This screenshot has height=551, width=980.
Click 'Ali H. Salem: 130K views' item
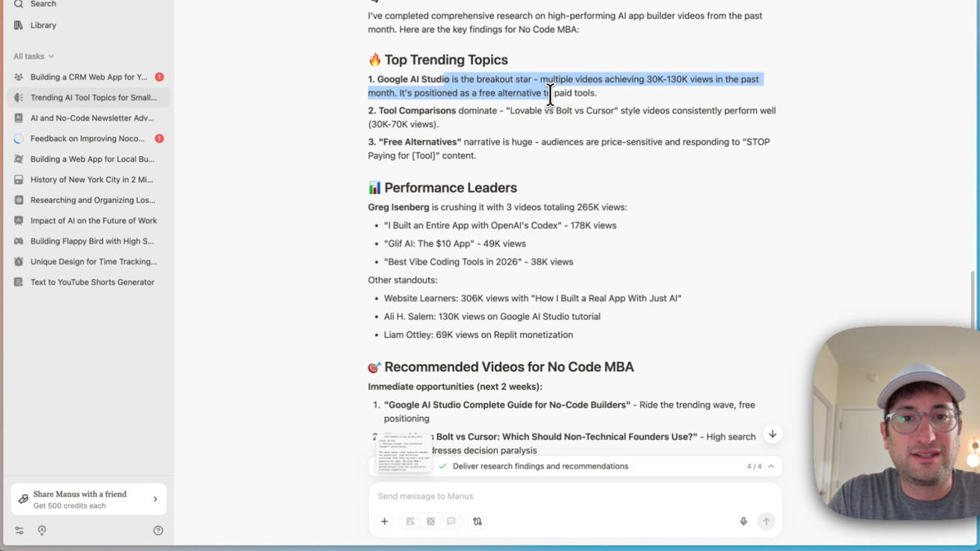click(x=492, y=317)
